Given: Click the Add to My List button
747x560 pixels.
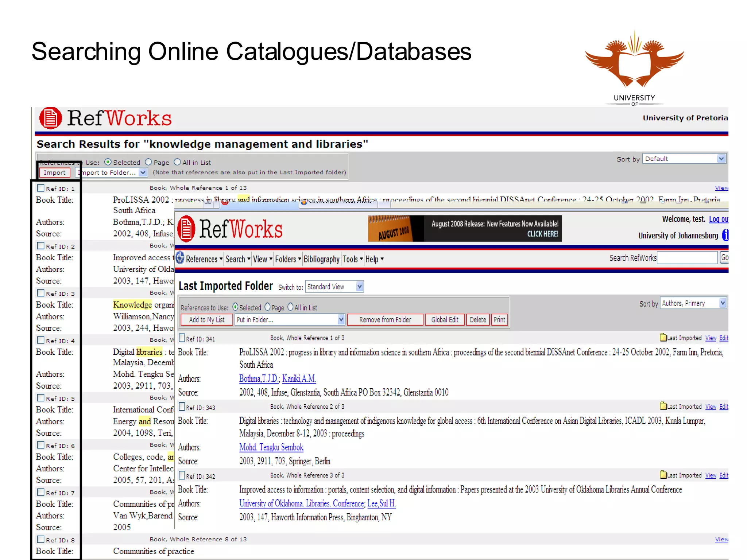Looking at the screenshot, I should pyautogui.click(x=207, y=320).
